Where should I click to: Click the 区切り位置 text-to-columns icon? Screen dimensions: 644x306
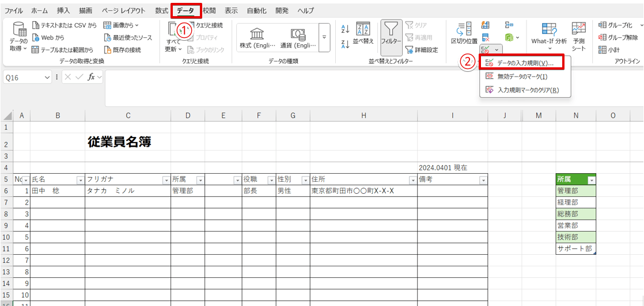[x=464, y=34]
